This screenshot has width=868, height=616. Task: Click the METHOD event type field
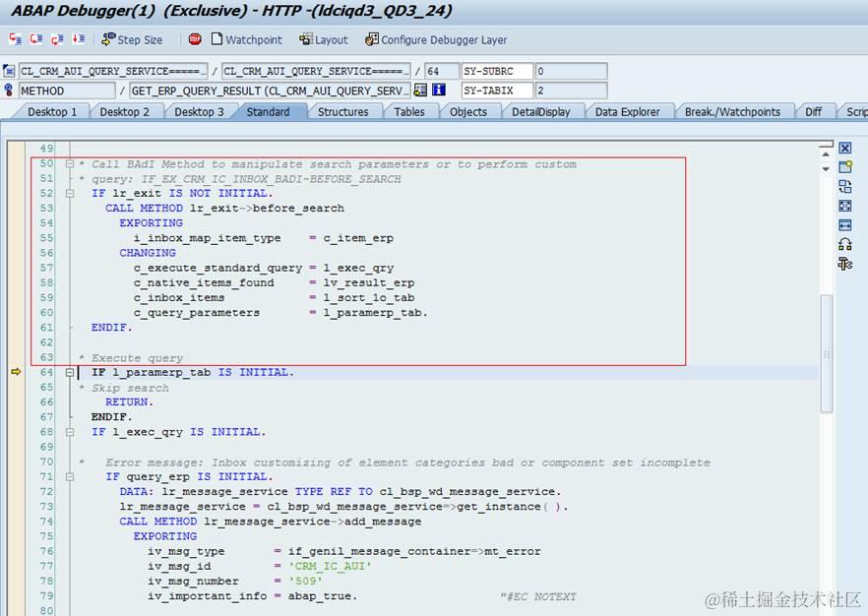point(67,91)
